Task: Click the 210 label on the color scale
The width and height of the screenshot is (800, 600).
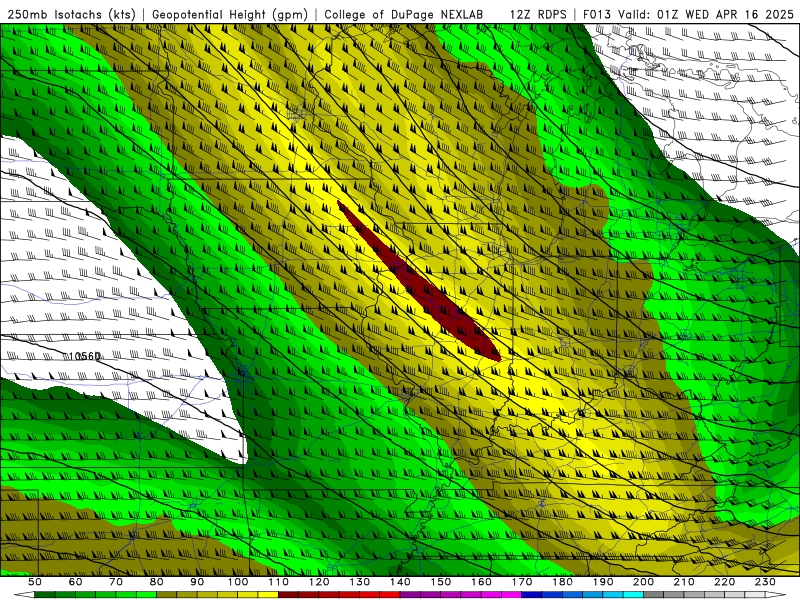Action: [684, 582]
